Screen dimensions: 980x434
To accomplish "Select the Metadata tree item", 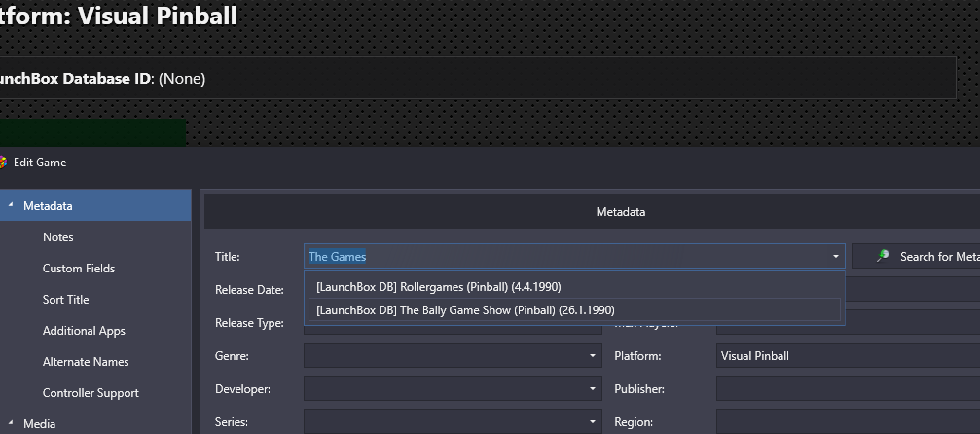I will [95, 205].
